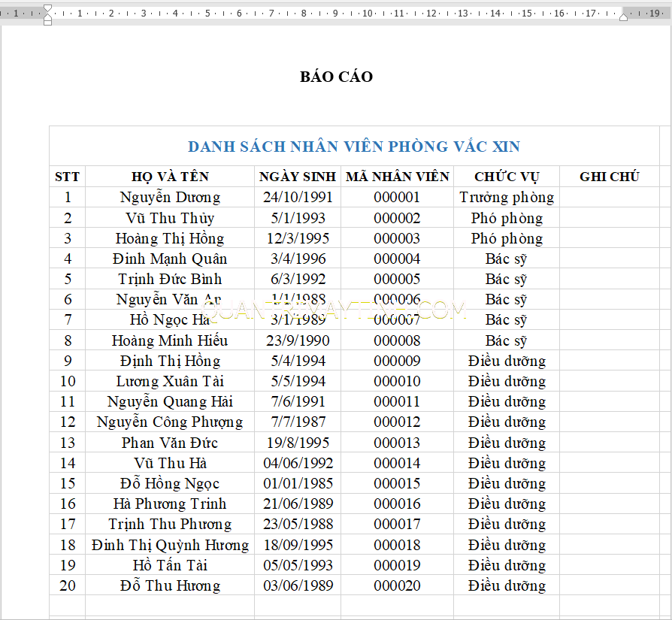Click the CHỨC VỤ header cell
Viewport: 672px width, 620px height.
507,177
